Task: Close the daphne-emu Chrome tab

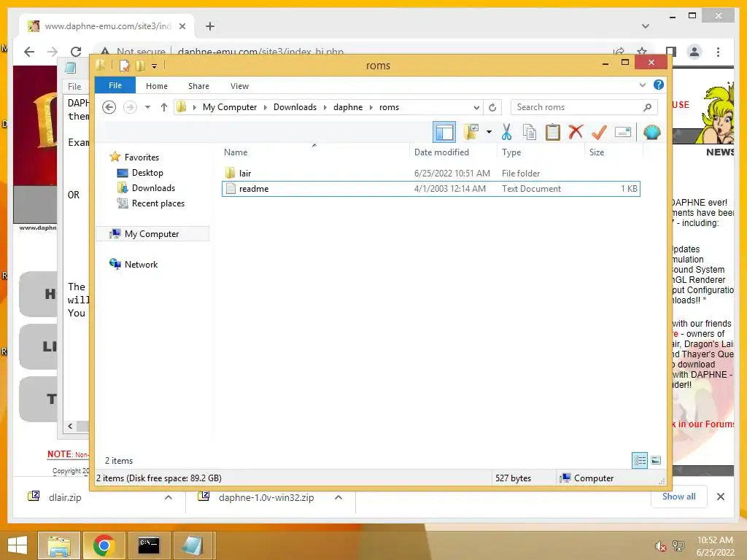Action: click(x=182, y=26)
